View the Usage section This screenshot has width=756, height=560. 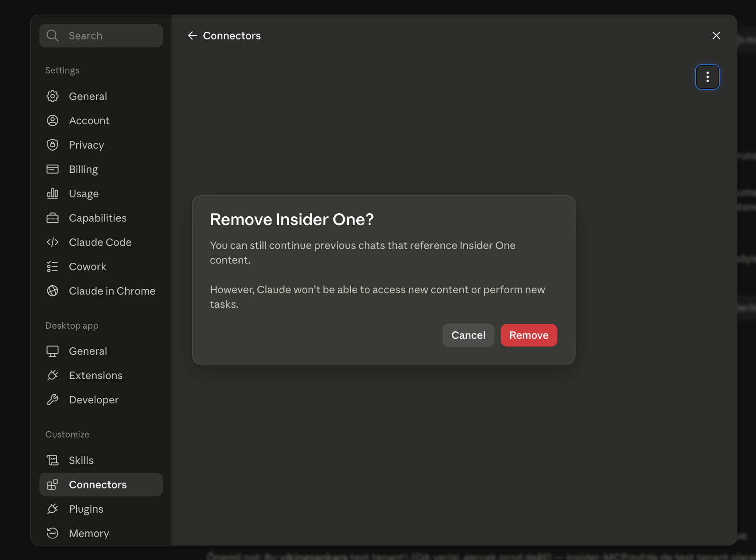(x=101, y=193)
